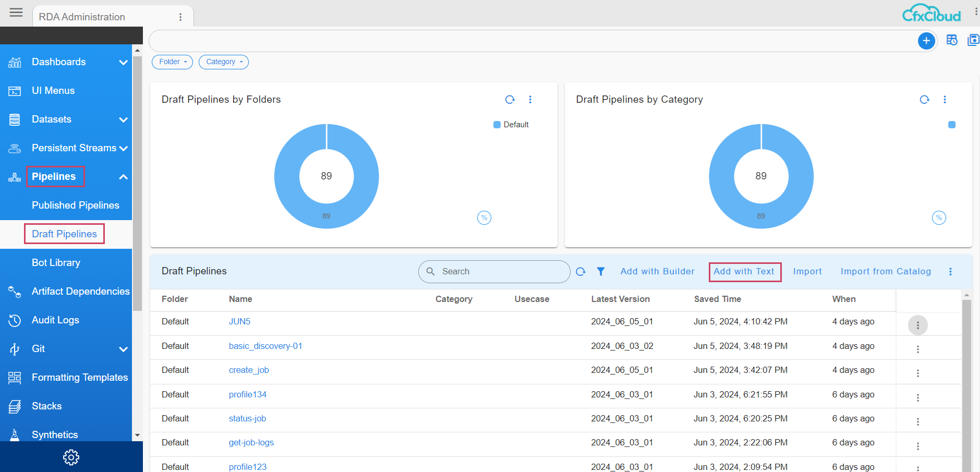Open the settings gear at sidebar bottom
980x472 pixels.
pyautogui.click(x=71, y=457)
